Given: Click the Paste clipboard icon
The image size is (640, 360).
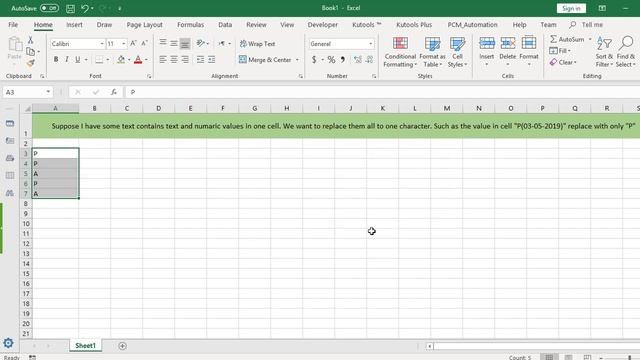Looking at the screenshot, I should (15, 45).
